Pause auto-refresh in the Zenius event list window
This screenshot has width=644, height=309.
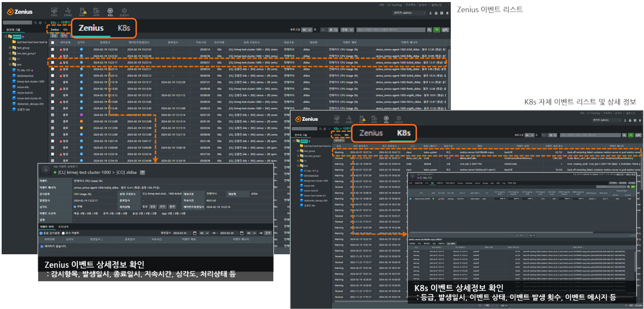coord(331,30)
